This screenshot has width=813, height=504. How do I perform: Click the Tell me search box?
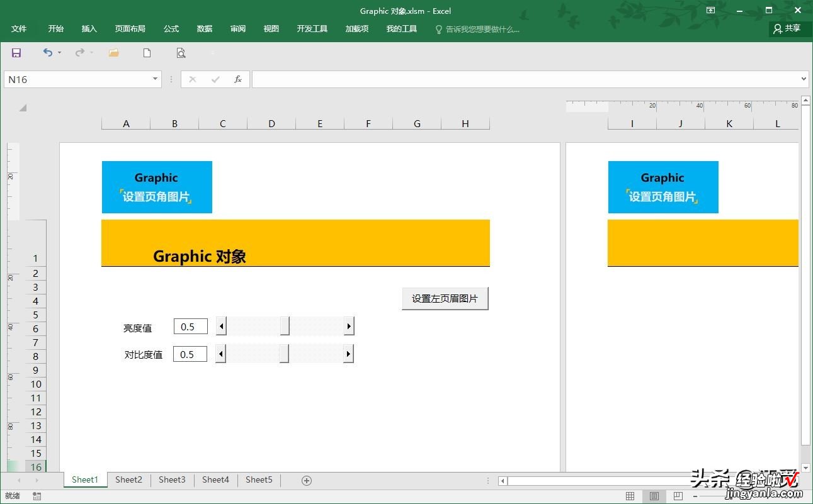point(477,29)
